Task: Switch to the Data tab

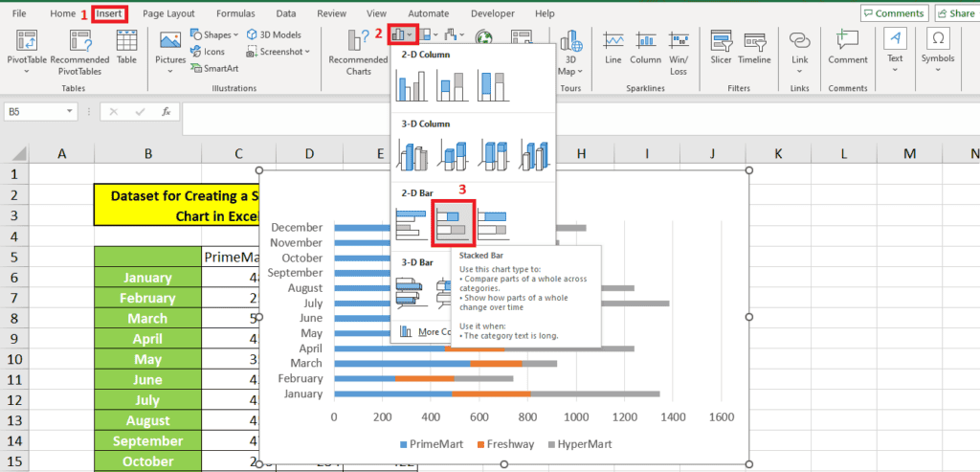Action: [x=286, y=13]
